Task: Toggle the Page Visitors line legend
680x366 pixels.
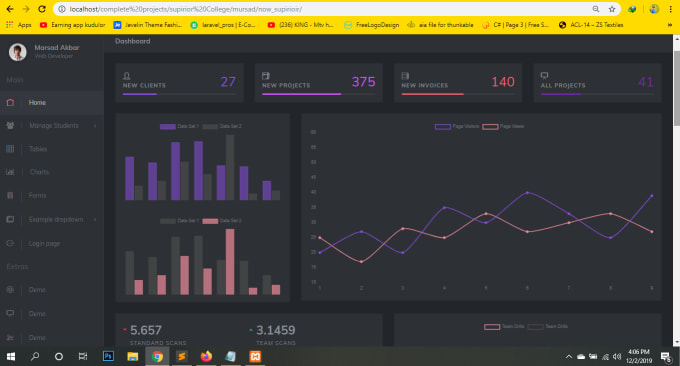Action: tap(457, 126)
